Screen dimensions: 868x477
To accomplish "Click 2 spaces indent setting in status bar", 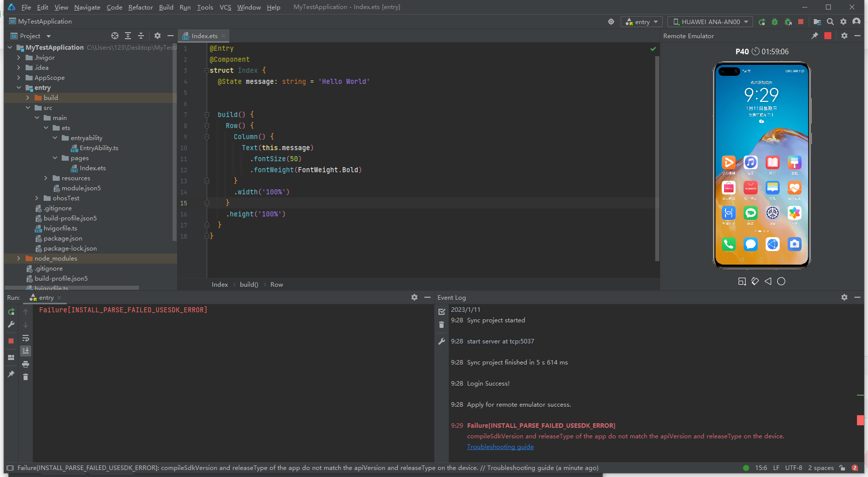I will coord(821,468).
